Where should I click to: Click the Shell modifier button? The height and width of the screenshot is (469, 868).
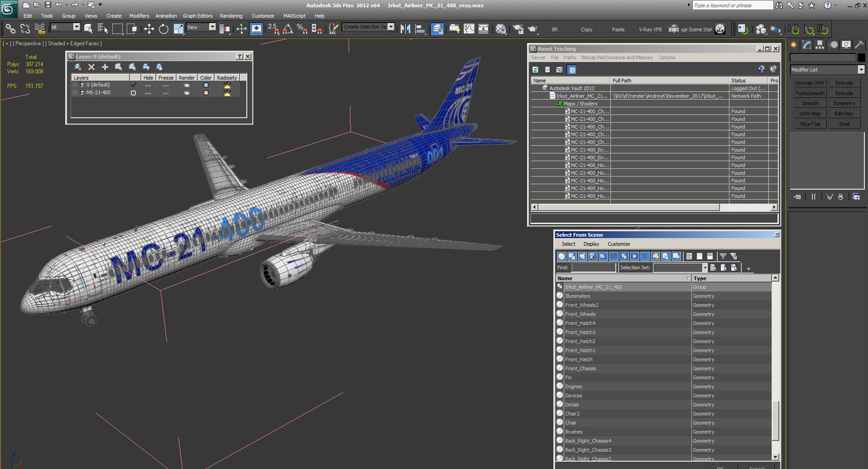[x=844, y=124]
